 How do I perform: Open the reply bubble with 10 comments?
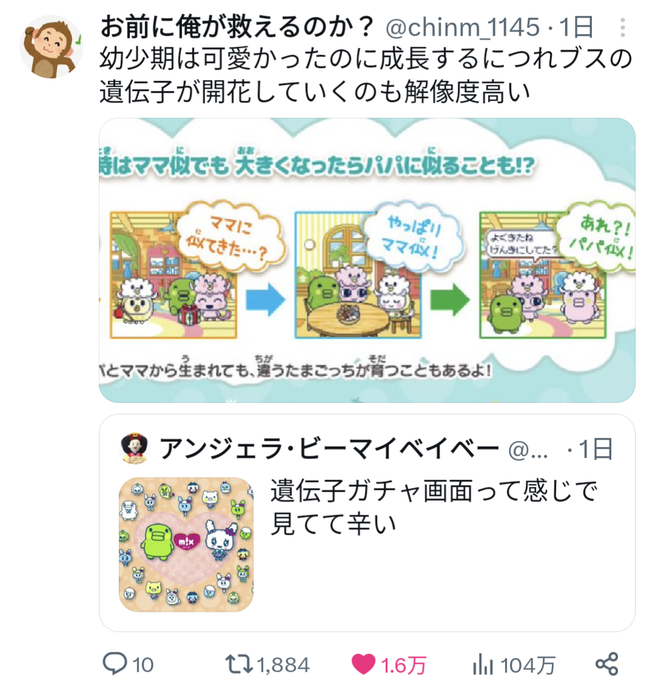click(115, 664)
